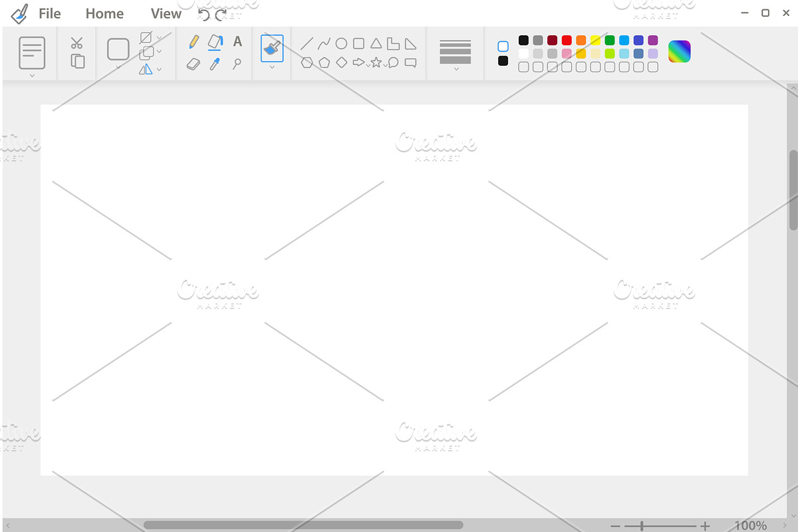Select the Pencil tool
The image size is (798, 532).
[x=194, y=42]
